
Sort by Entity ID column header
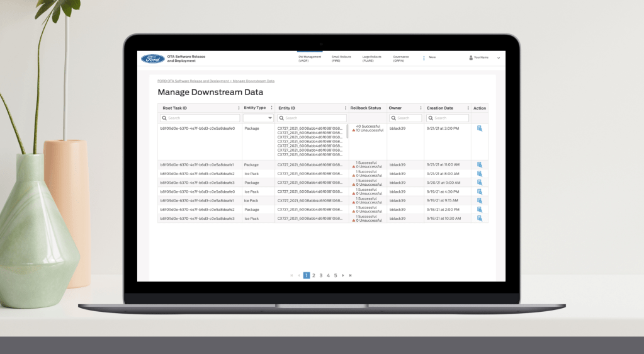click(x=286, y=108)
